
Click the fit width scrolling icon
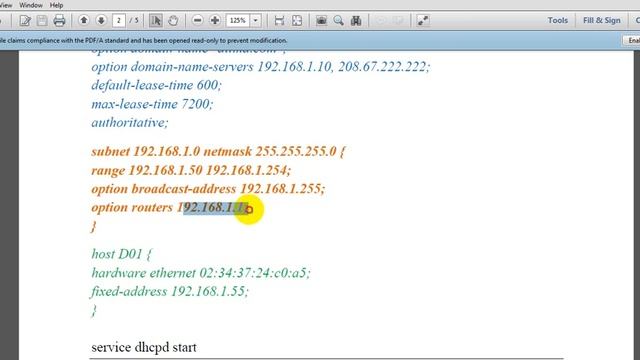279,20
